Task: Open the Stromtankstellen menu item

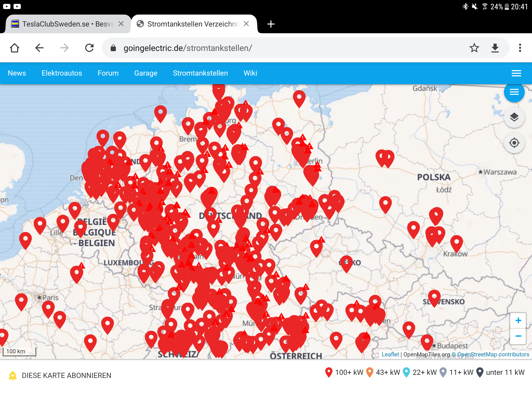Action: click(201, 73)
